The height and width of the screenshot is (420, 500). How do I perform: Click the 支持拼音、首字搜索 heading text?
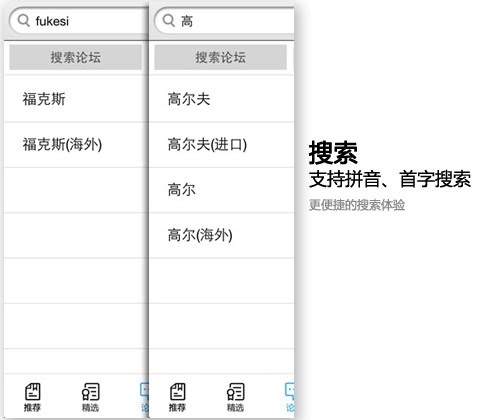point(390,179)
